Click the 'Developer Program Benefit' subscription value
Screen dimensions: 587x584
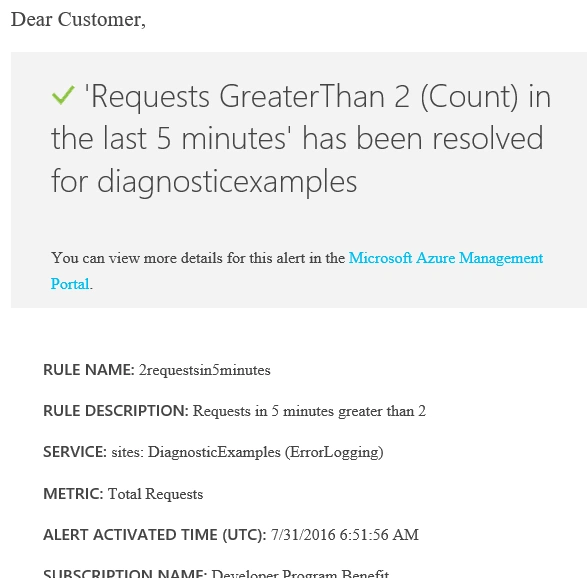click(300, 574)
